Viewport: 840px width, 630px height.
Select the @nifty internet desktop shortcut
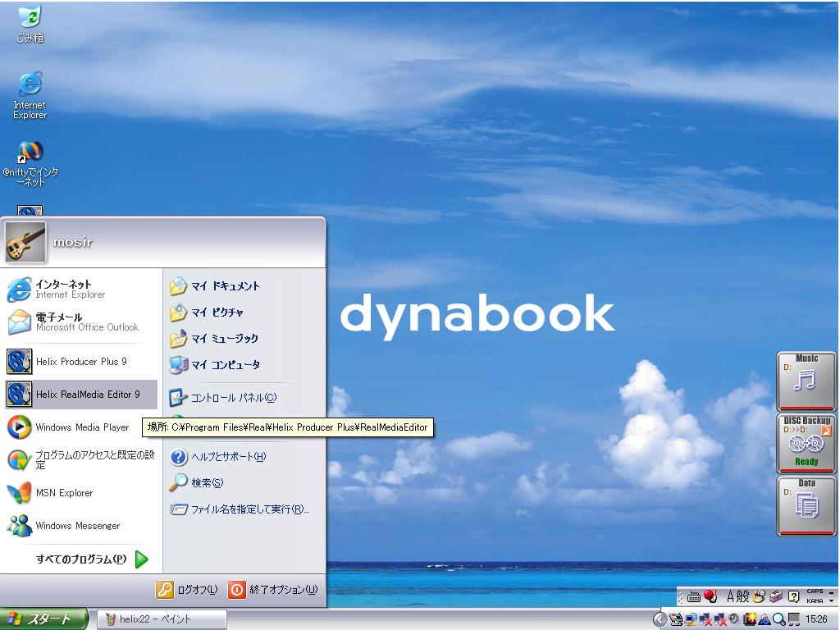point(30,163)
